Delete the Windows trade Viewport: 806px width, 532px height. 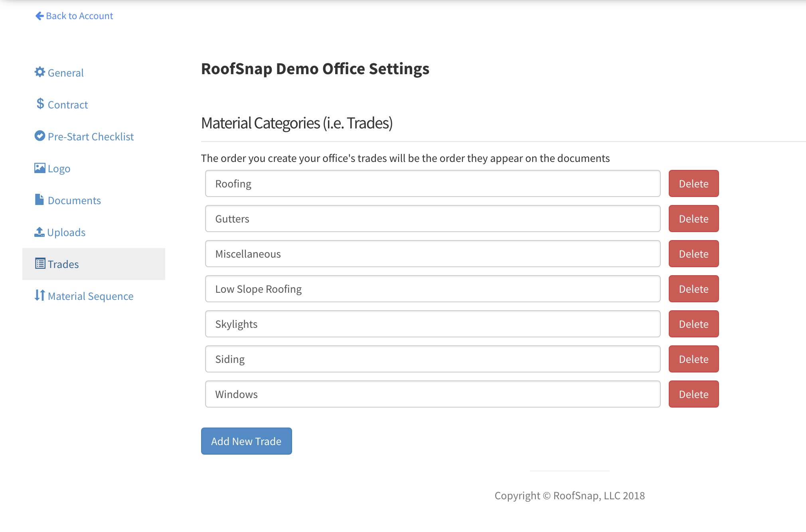point(694,394)
